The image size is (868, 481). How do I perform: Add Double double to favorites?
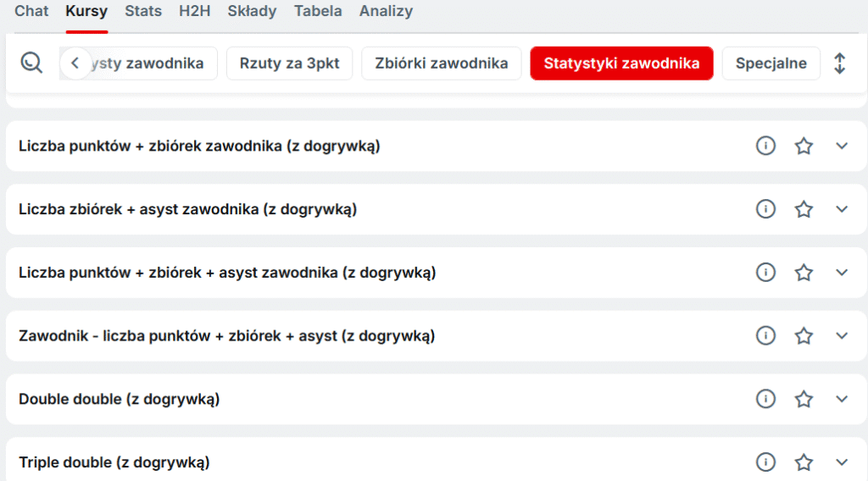(x=804, y=399)
